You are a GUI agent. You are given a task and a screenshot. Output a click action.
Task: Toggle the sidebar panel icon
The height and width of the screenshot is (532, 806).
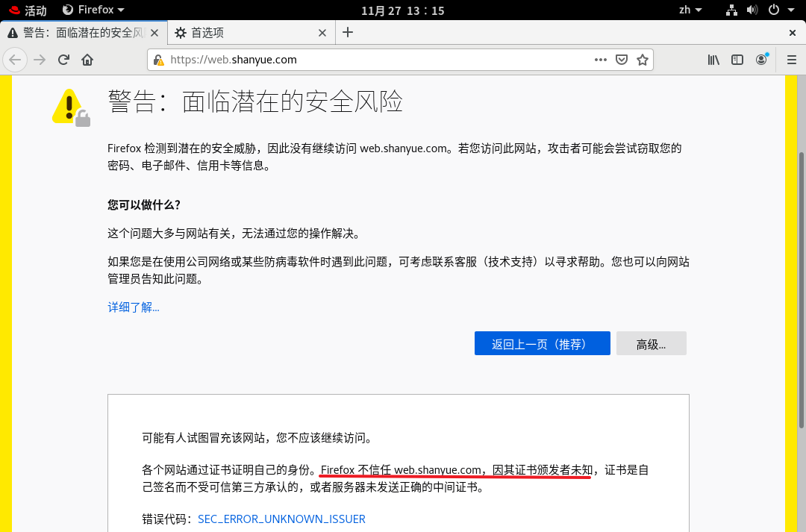pyautogui.click(x=737, y=60)
